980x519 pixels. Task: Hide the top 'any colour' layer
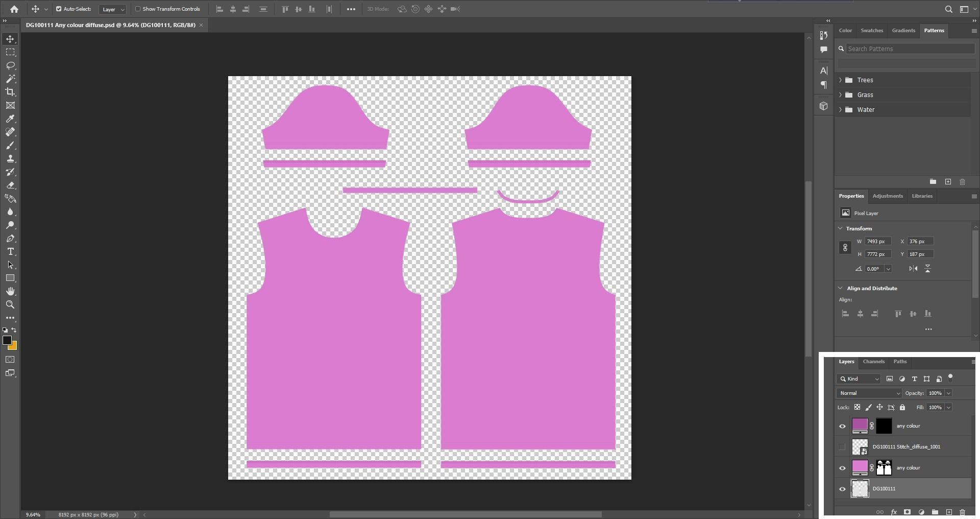[x=842, y=426]
